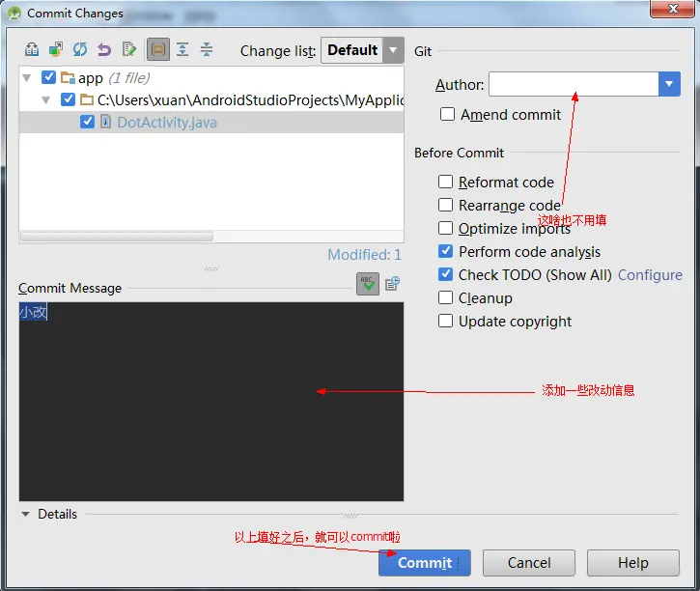Open the Change list Default dropdown
The image size is (700, 591).
point(362,50)
